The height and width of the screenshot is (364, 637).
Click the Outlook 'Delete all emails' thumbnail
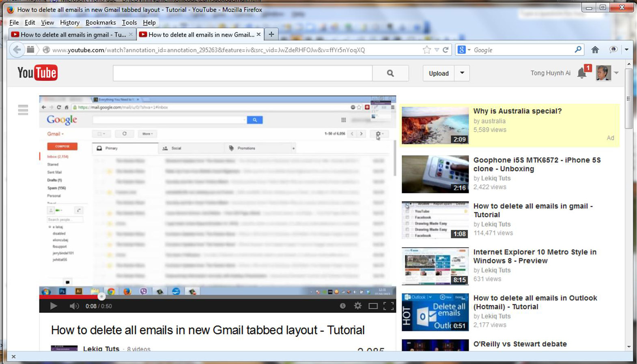435,312
